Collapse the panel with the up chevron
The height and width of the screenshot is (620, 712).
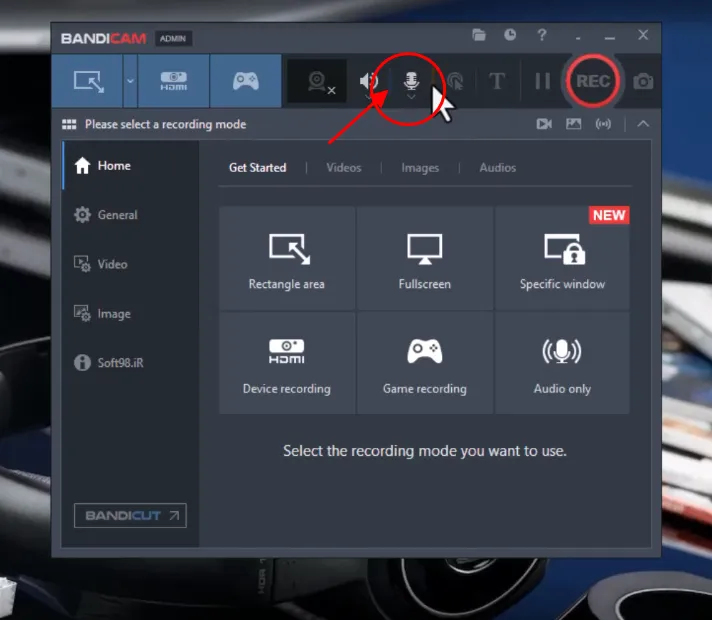tap(643, 124)
